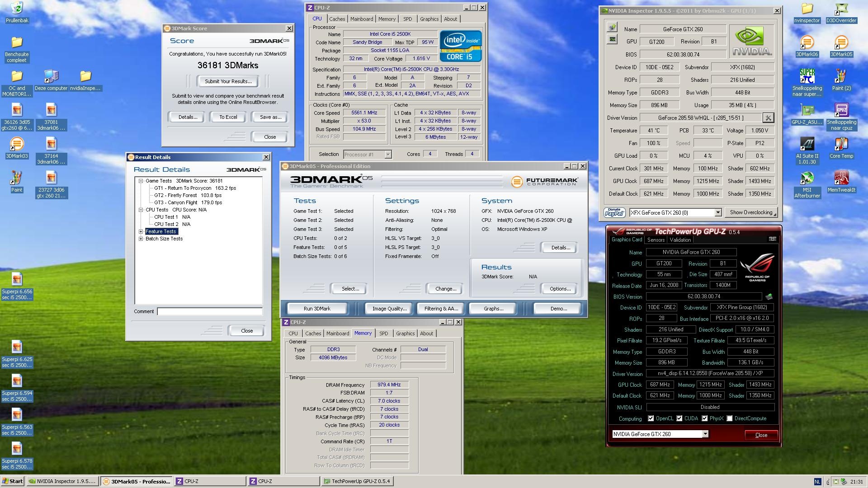Image resolution: width=868 pixels, height=488 pixels.
Task: Click the sensor monitoring graph icon in NVIDIA Inspector
Action: click(612, 39)
